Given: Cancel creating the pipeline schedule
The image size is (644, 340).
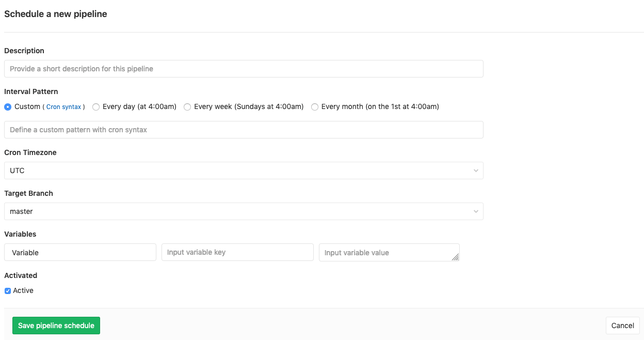Looking at the screenshot, I should pyautogui.click(x=622, y=326).
